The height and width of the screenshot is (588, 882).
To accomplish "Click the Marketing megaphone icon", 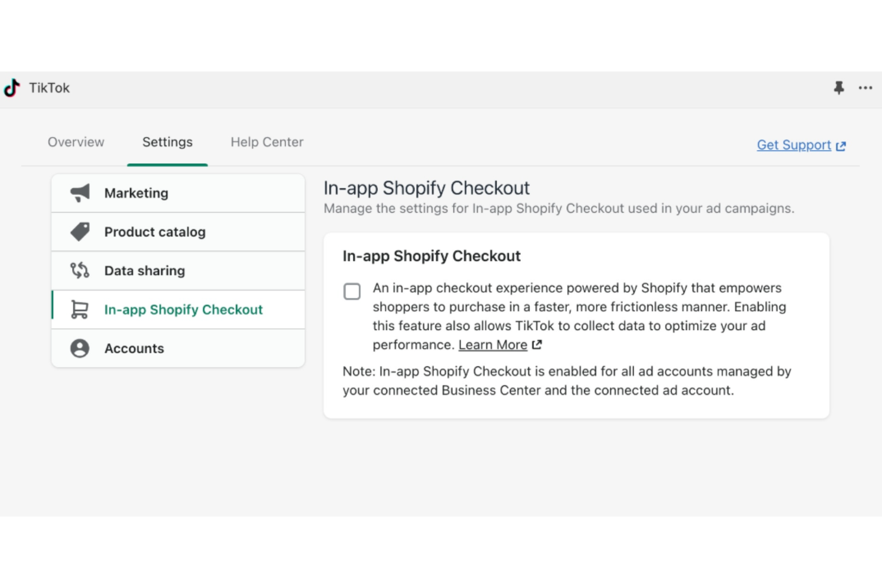I will pos(80,193).
